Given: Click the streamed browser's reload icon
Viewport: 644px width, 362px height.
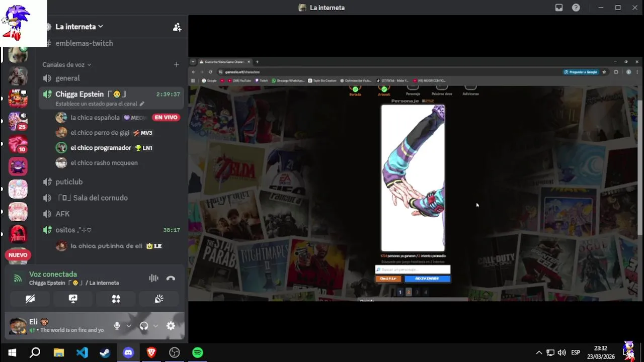Looking at the screenshot, I should click(x=210, y=72).
